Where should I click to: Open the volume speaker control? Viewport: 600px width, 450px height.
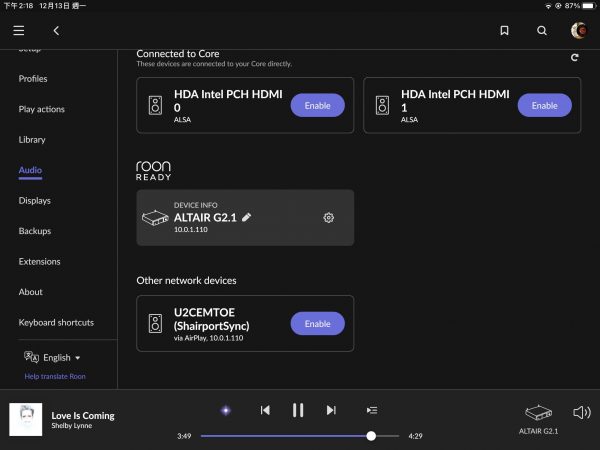(x=582, y=412)
